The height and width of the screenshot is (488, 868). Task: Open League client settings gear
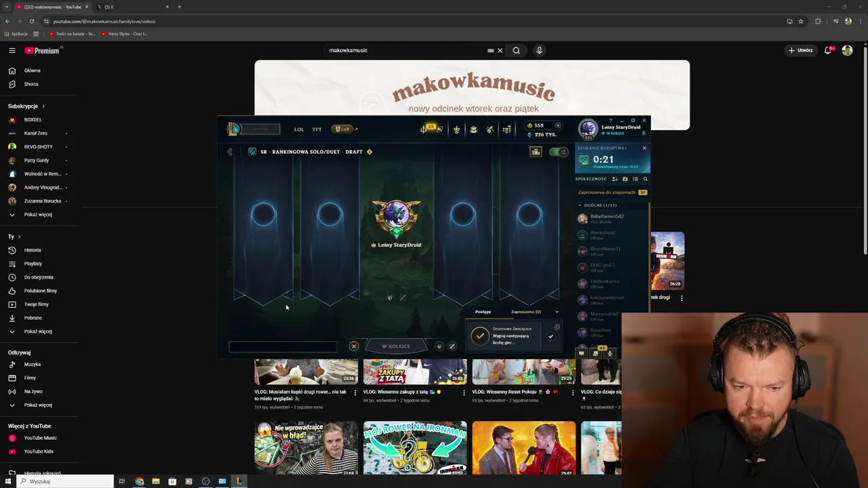pos(633,121)
